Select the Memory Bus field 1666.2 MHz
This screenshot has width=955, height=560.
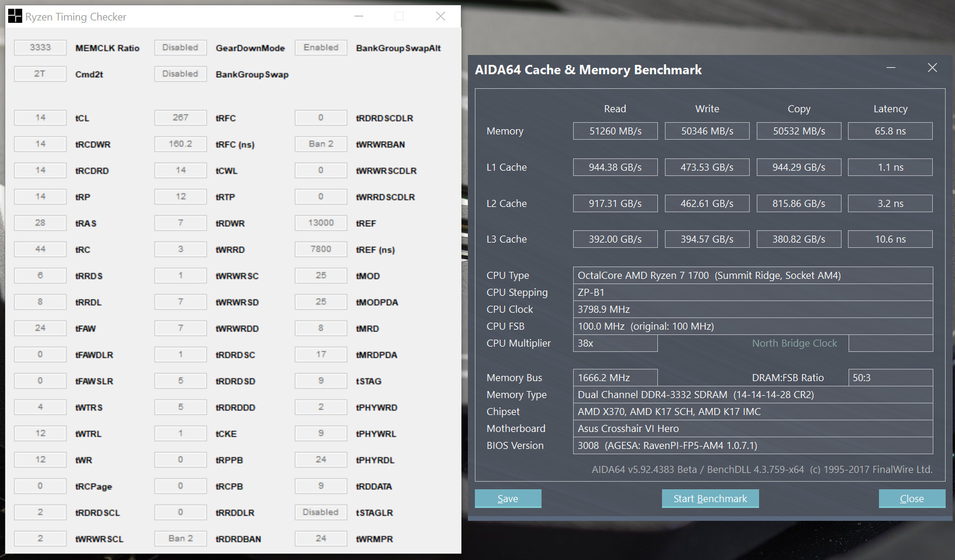click(615, 378)
